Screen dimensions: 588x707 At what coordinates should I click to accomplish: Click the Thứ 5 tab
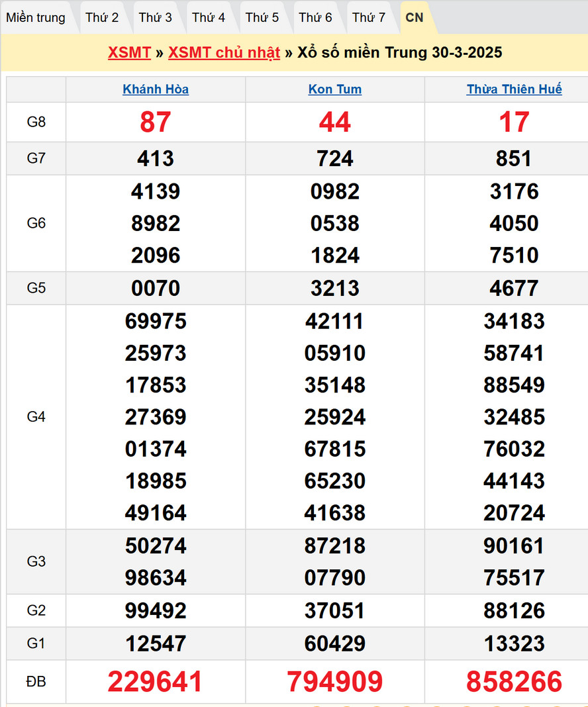(262, 18)
